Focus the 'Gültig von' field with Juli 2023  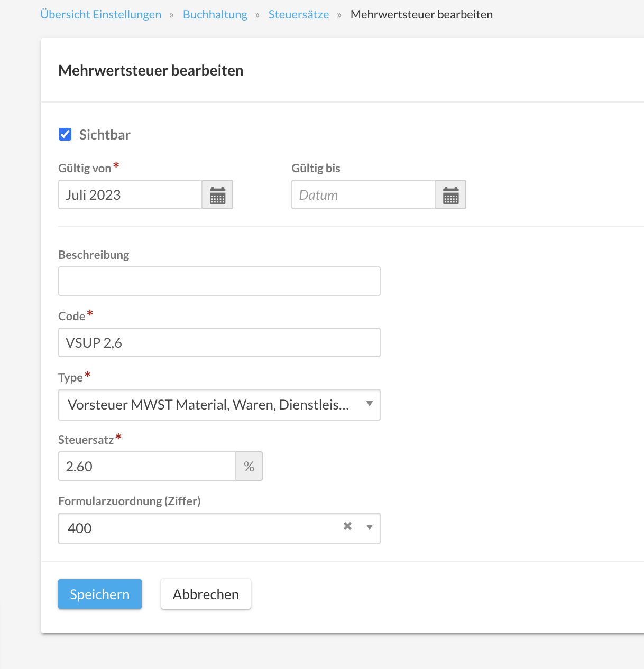click(130, 195)
